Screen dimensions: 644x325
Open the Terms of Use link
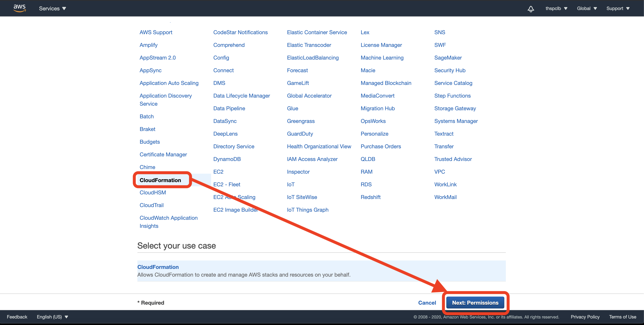point(623,317)
